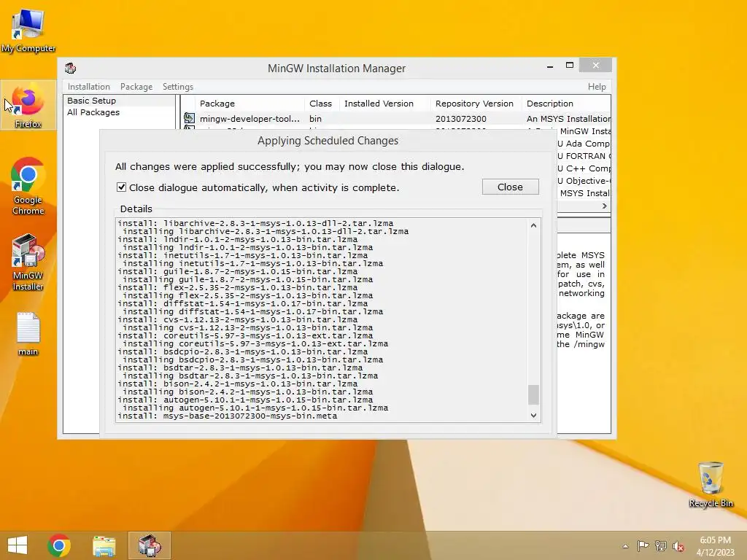Open Action Center flag icon

[643, 545]
